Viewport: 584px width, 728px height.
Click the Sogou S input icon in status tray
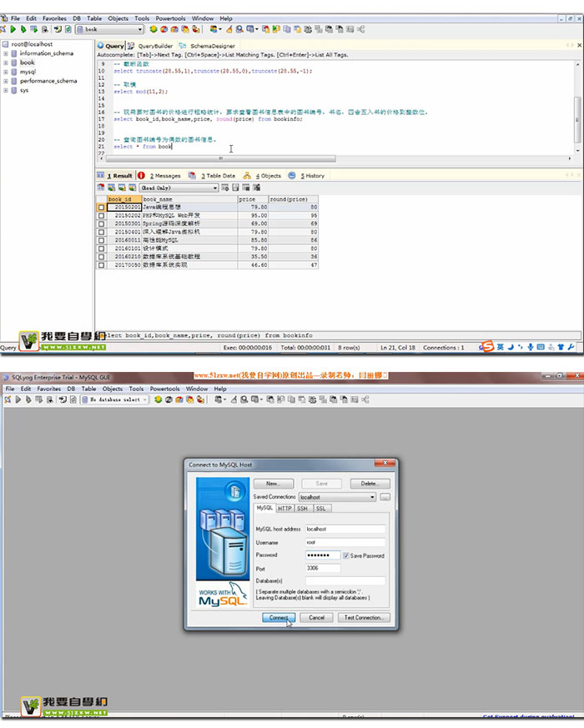click(x=487, y=346)
